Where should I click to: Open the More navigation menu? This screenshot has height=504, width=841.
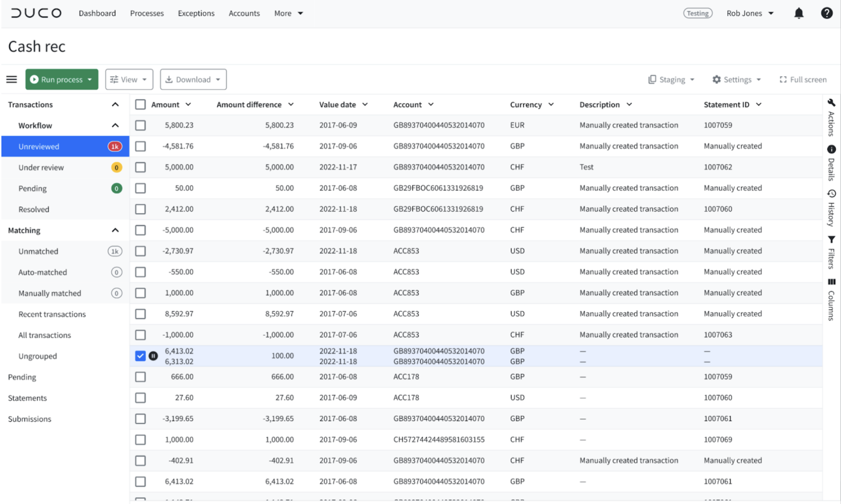(288, 13)
